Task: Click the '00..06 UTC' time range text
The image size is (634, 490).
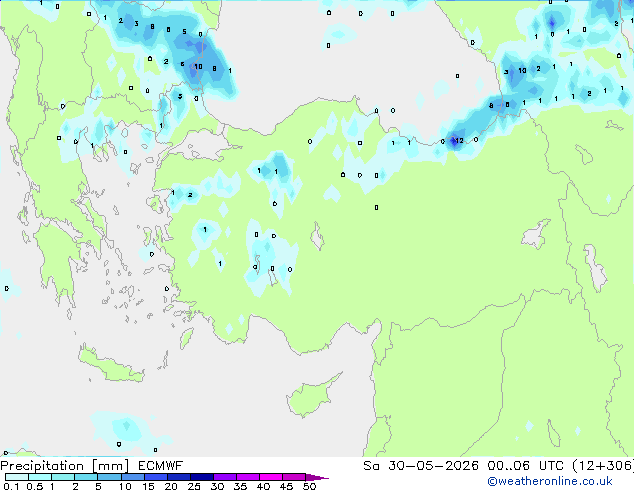Action: tap(525, 466)
